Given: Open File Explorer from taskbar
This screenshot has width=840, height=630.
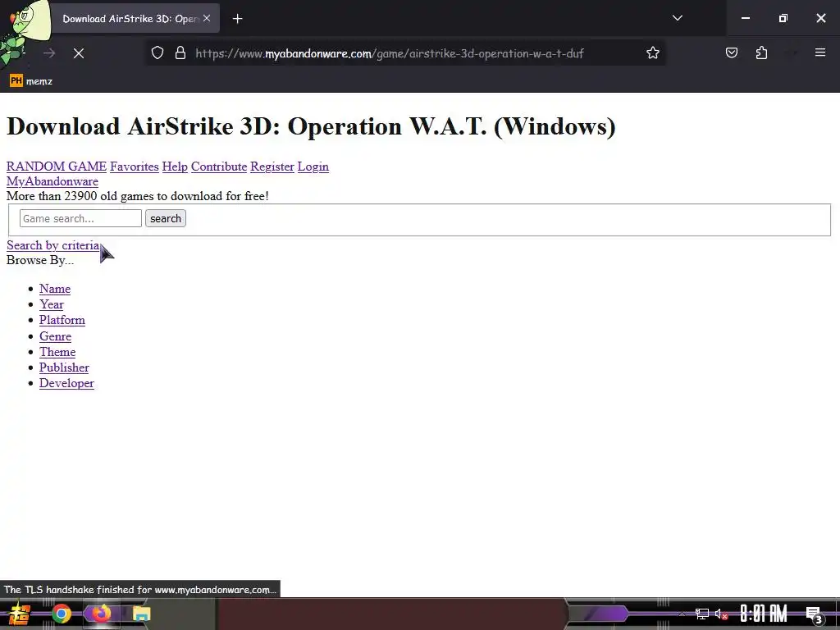Looking at the screenshot, I should point(141,614).
